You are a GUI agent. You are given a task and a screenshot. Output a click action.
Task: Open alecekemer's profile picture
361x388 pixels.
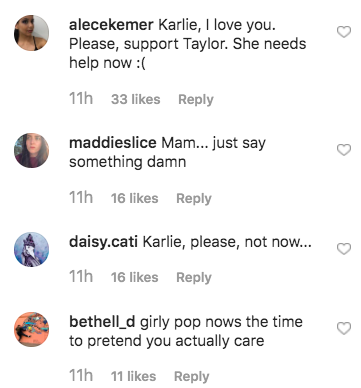point(31,33)
